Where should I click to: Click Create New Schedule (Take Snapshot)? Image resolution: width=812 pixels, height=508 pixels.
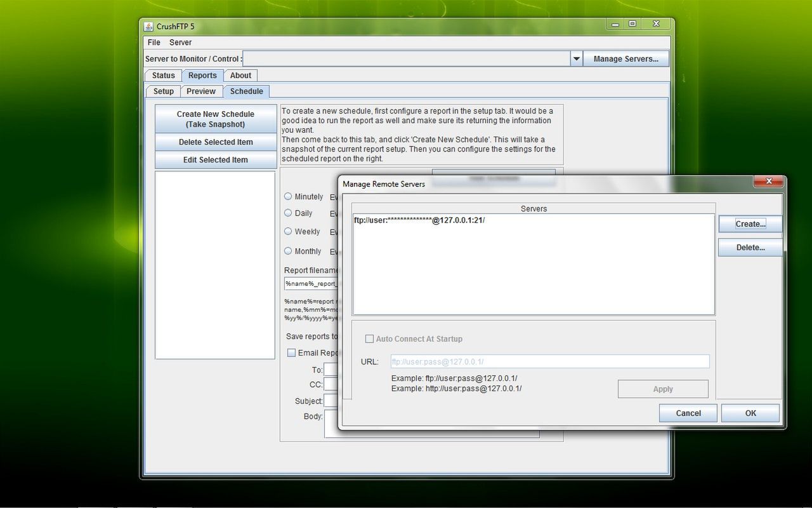216,119
